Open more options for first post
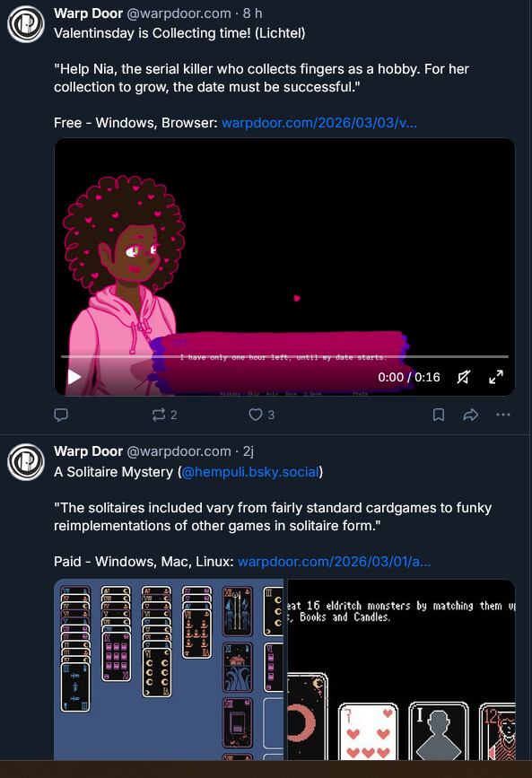This screenshot has width=532, height=778. pos(503,415)
